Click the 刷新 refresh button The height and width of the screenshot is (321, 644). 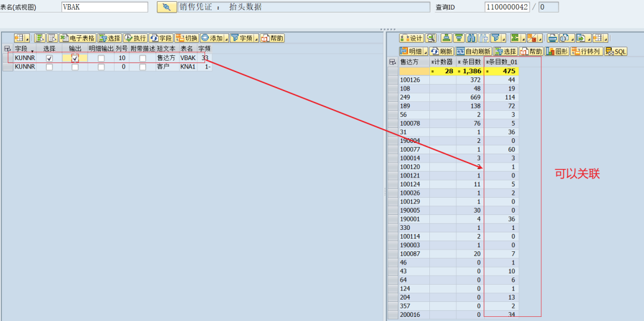(441, 51)
